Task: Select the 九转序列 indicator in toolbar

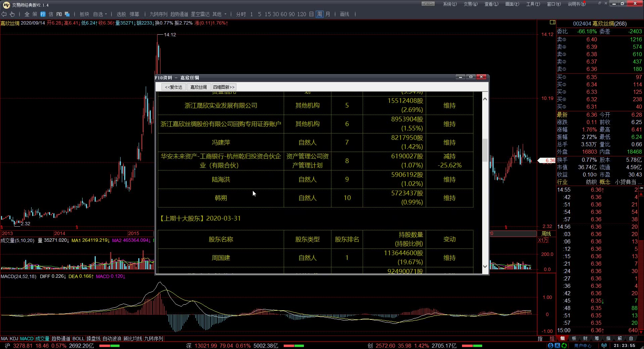Action: pyautogui.click(x=158, y=14)
